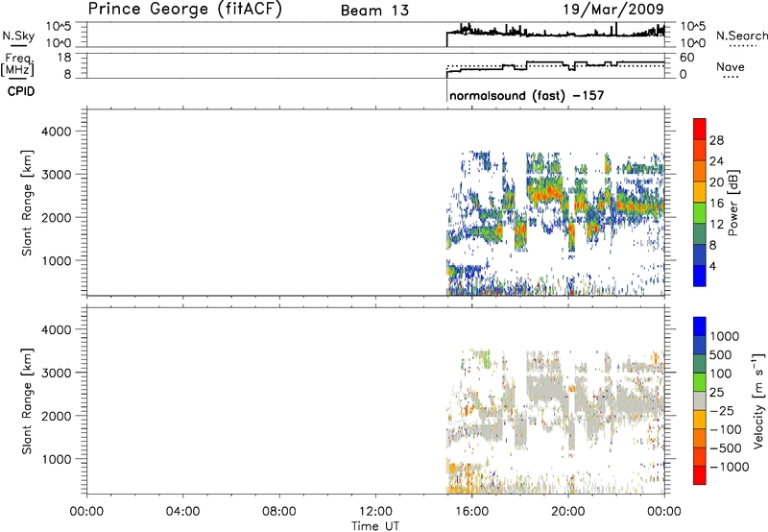Screen dimensions: 768x532
Task: Click the 'Power [dB]' colorbar title
Action: (732, 203)
